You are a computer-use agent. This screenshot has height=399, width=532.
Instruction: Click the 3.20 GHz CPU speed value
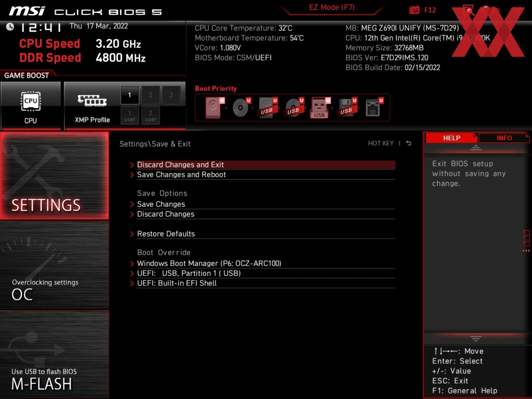coord(118,44)
